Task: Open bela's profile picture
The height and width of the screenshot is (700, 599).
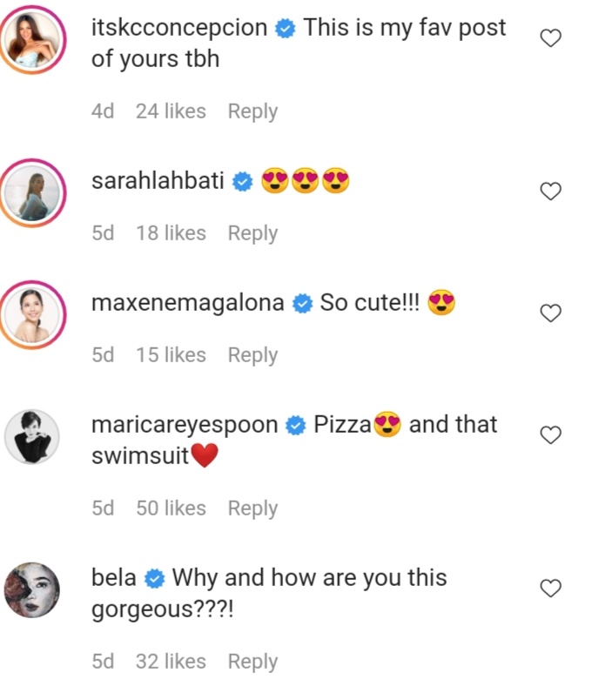Action: coord(32,589)
